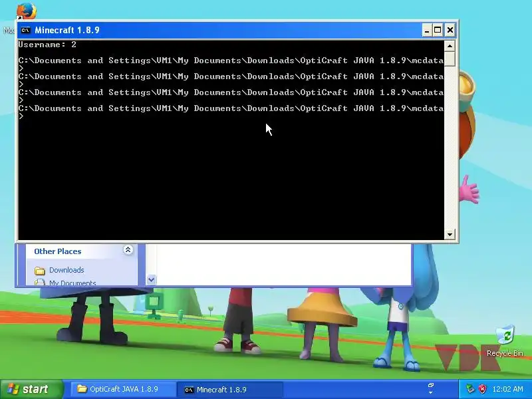This screenshot has width=532, height=399.
Task: Click the console scrollbar up arrow
Action: click(x=450, y=46)
